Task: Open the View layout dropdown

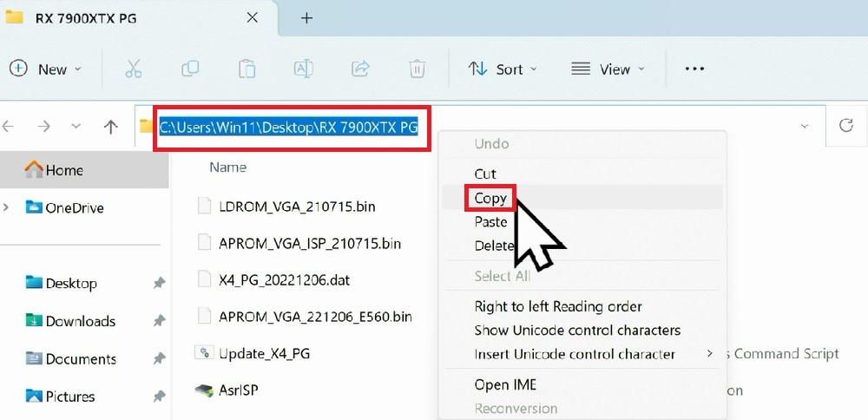Action: [608, 69]
